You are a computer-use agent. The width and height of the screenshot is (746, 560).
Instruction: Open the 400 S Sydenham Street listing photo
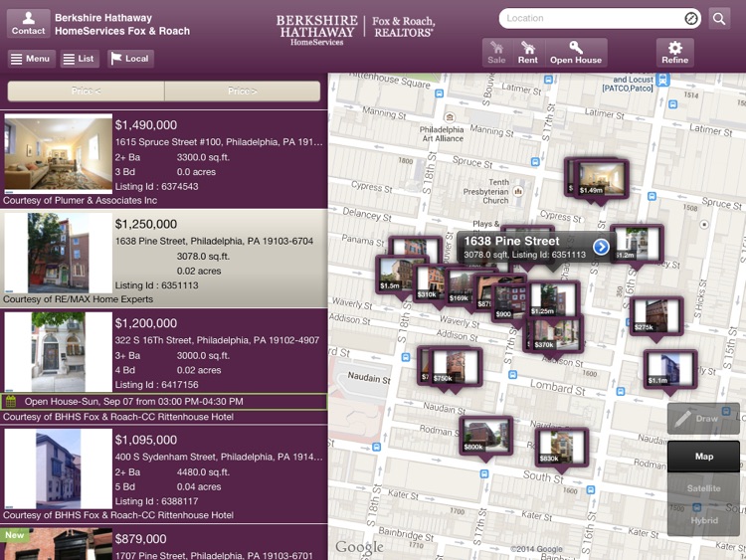tap(58, 468)
